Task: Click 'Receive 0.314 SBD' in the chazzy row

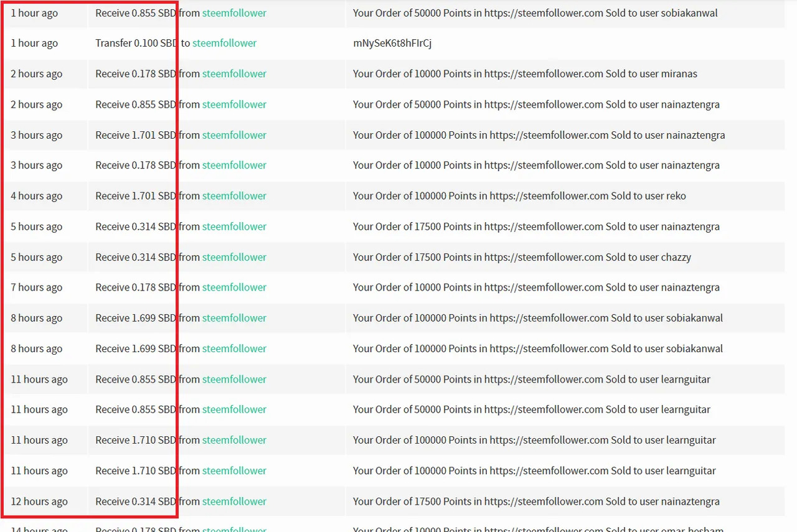Action: [136, 257]
